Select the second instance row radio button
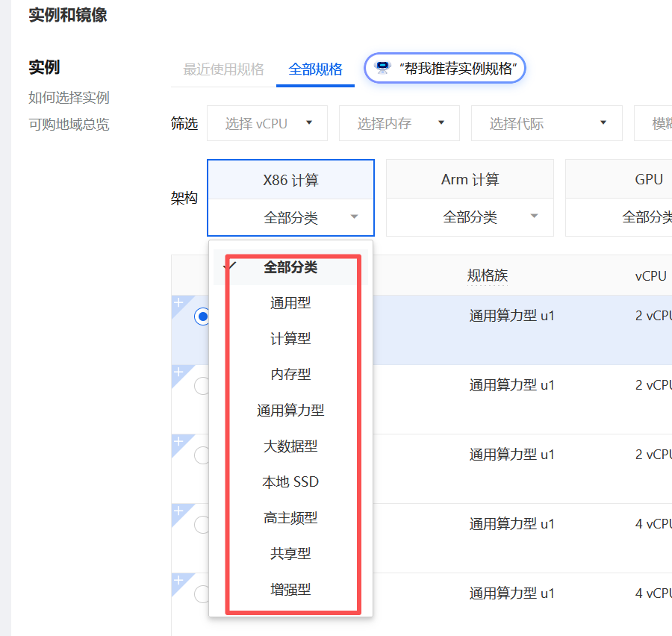 coord(202,386)
